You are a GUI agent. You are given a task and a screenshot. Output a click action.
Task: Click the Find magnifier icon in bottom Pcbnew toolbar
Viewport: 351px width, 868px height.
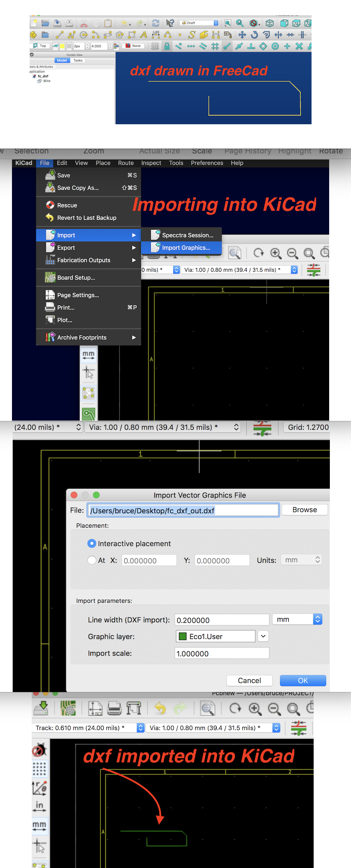tap(207, 708)
